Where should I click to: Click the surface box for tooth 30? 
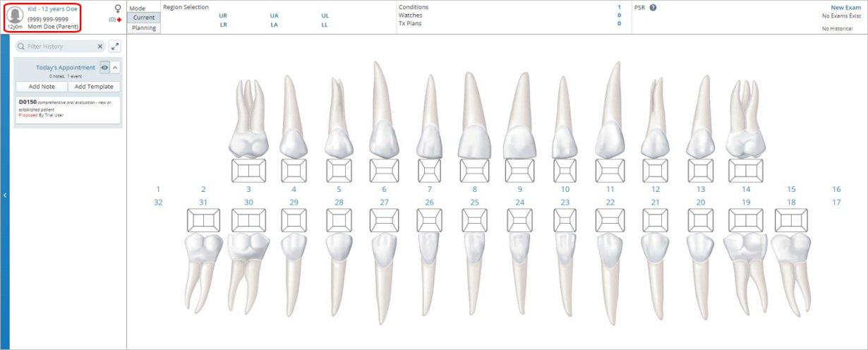[248, 220]
